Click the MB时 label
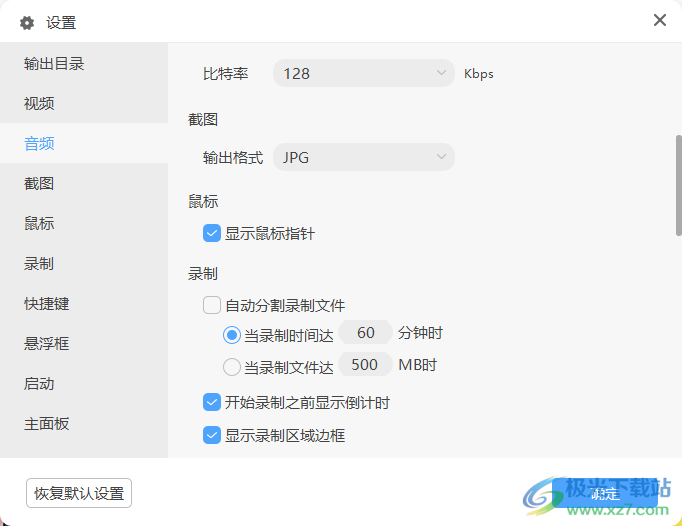 [x=418, y=365]
